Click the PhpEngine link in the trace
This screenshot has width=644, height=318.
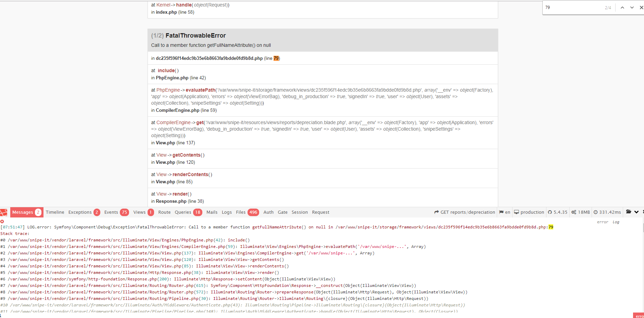click(168, 90)
